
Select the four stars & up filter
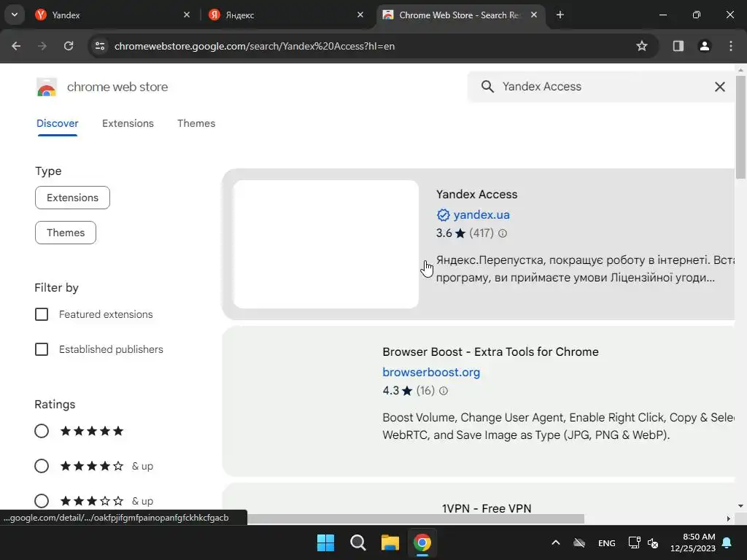pos(42,466)
